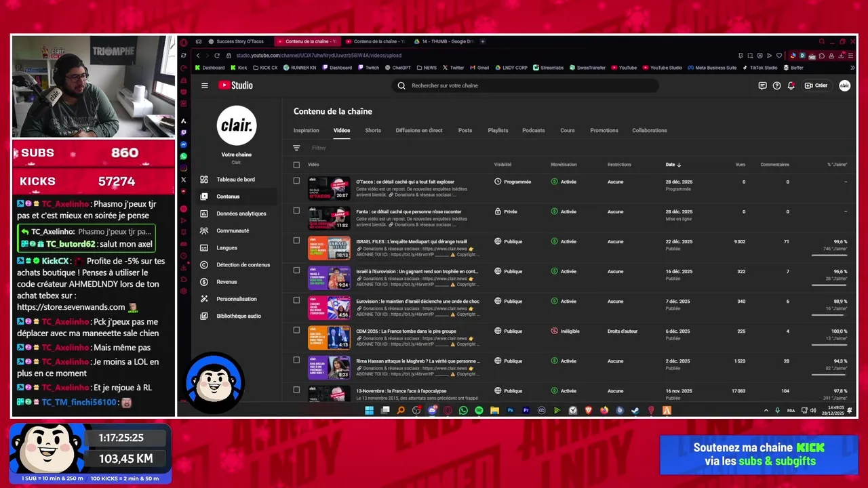The width and height of the screenshot is (868, 488).
Task: Open Activée monetization for 13-Novembre video
Action: point(564,391)
